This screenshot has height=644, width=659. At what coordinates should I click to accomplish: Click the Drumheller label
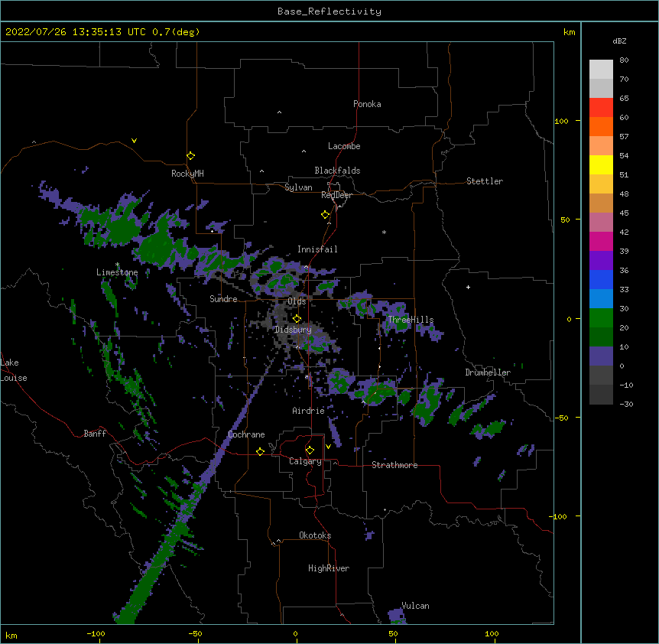[x=488, y=372]
